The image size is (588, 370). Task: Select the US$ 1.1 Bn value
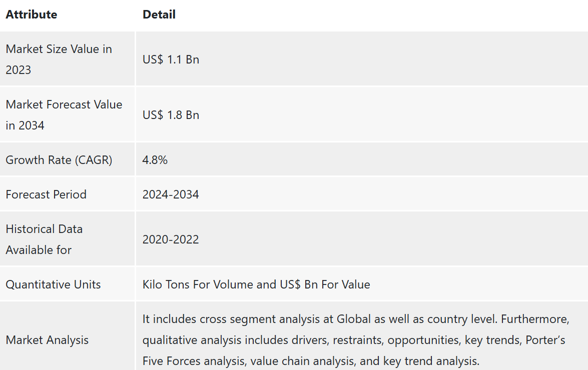point(171,59)
